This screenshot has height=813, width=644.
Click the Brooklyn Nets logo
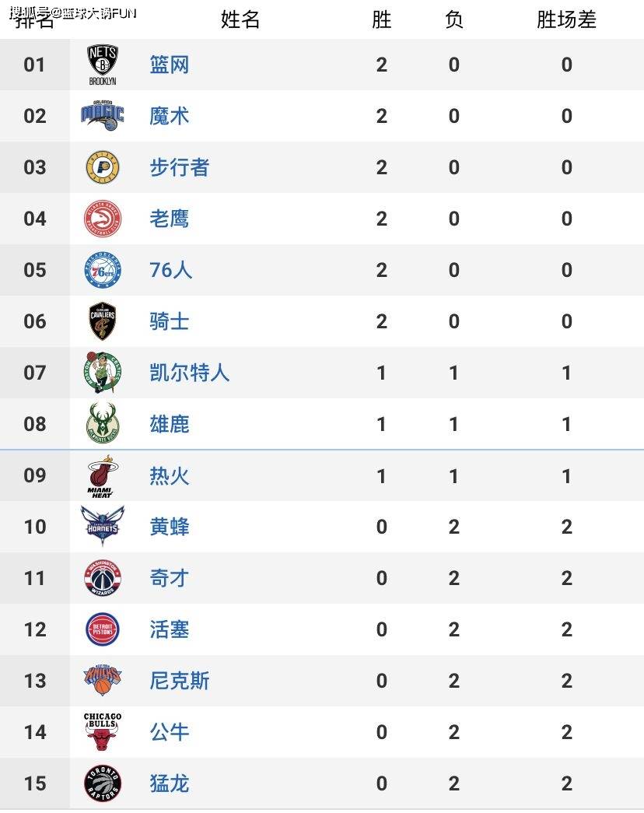[103, 65]
